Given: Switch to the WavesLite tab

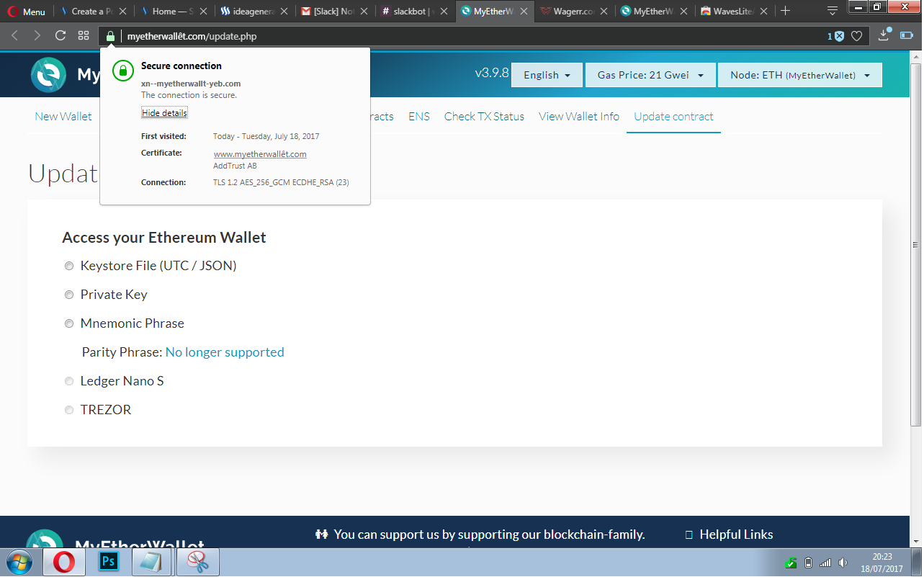Looking at the screenshot, I should click(735, 12).
